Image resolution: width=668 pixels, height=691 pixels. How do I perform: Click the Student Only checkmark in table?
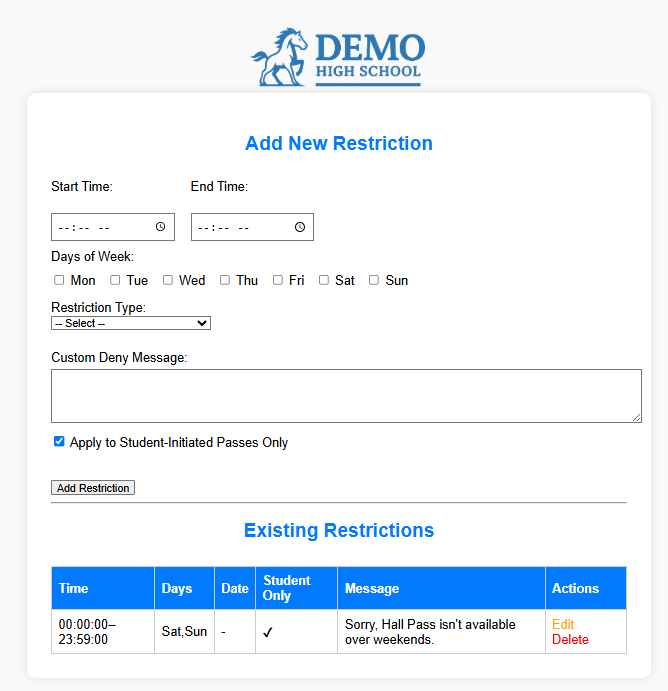[268, 632]
